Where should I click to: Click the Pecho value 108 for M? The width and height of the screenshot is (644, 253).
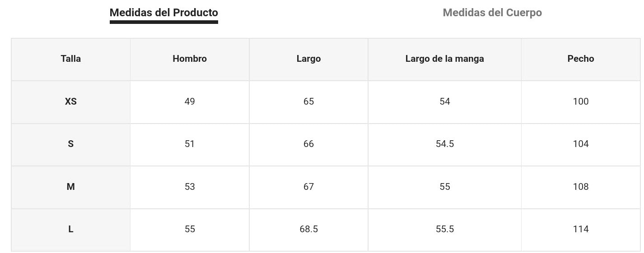(x=581, y=187)
